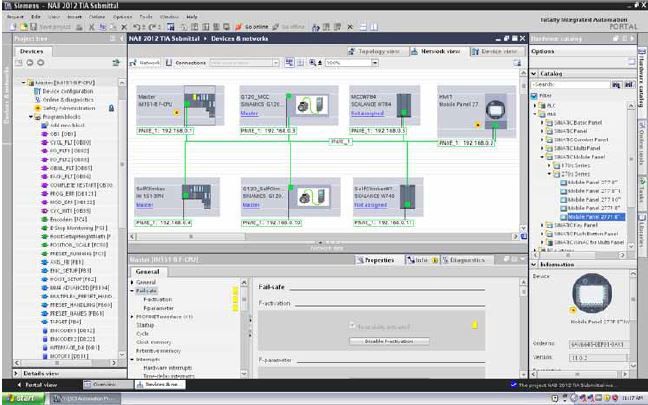Click Not assigned link under MCCW784 SCALANCE device
The image size is (648, 405).
[x=367, y=113]
